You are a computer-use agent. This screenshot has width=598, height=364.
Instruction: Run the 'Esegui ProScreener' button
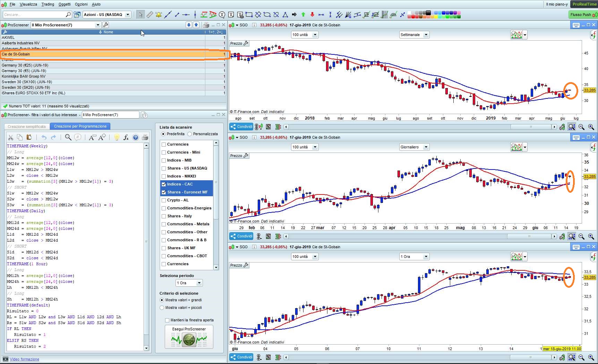coord(189,337)
